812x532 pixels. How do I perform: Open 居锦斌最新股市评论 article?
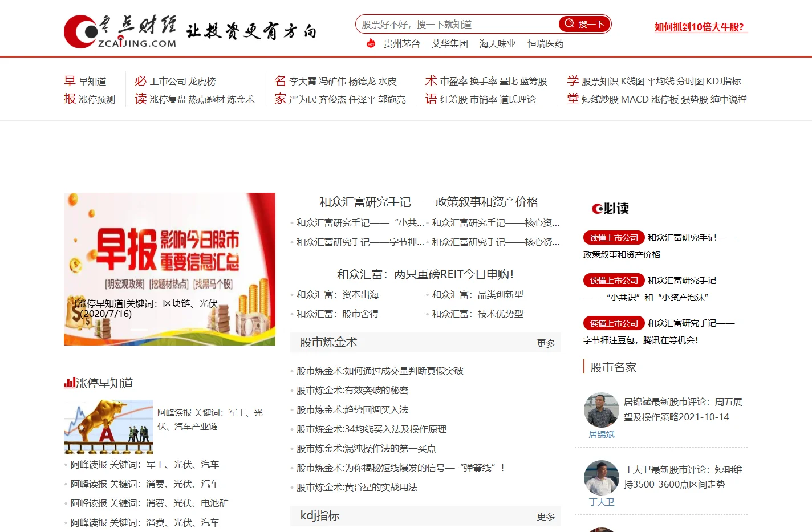pos(683,409)
